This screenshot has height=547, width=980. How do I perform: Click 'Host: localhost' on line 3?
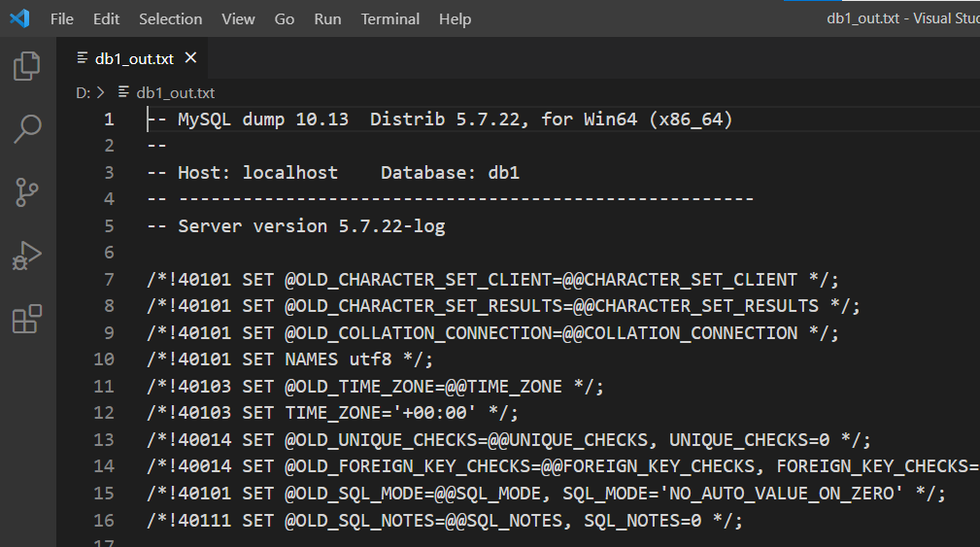(x=257, y=173)
